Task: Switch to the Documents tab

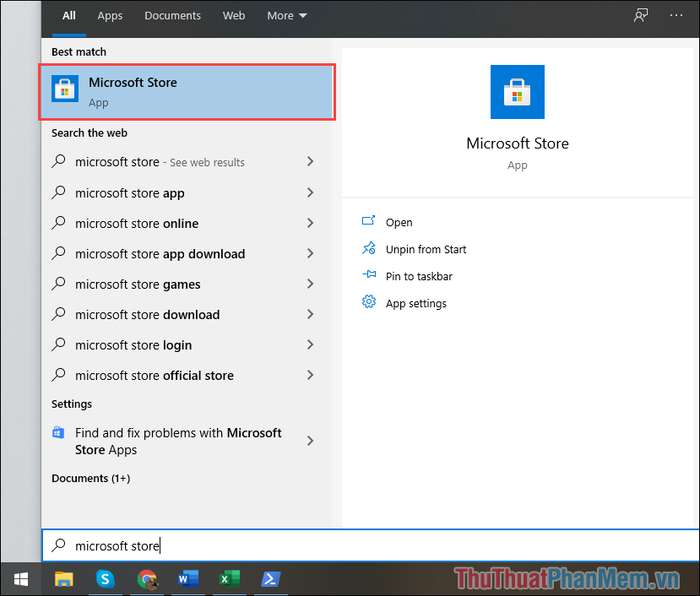Action: tap(172, 16)
